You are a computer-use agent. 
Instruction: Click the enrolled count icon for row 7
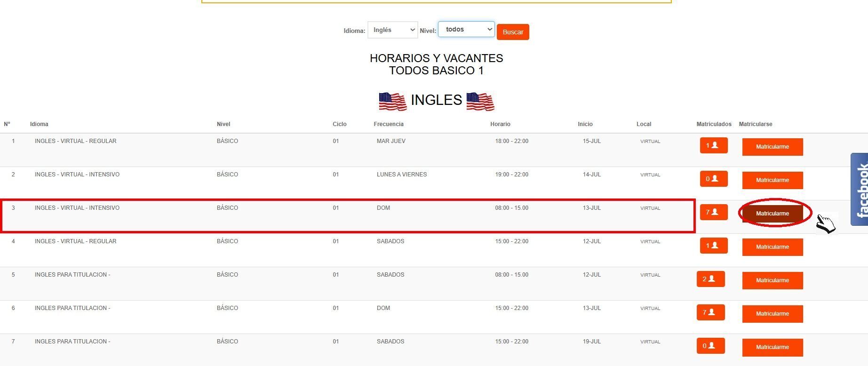pos(710,346)
